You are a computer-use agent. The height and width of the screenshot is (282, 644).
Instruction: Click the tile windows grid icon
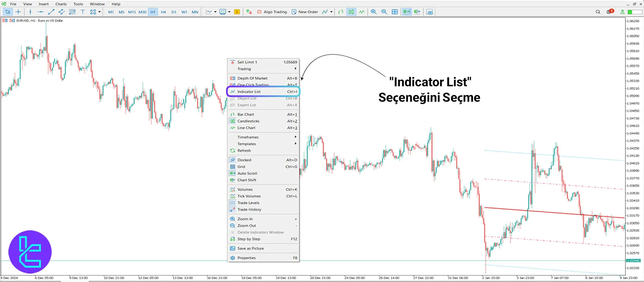[395, 12]
